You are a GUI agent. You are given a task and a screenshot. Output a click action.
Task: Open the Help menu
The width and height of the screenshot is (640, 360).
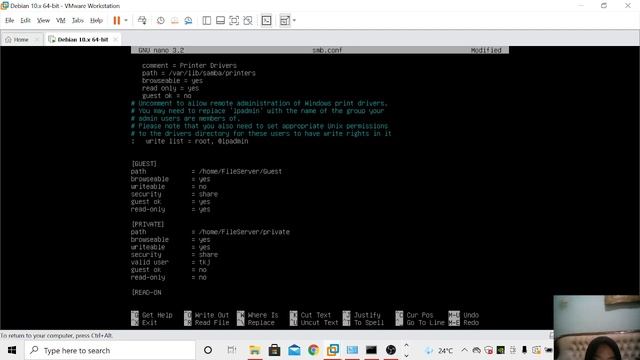(x=96, y=20)
